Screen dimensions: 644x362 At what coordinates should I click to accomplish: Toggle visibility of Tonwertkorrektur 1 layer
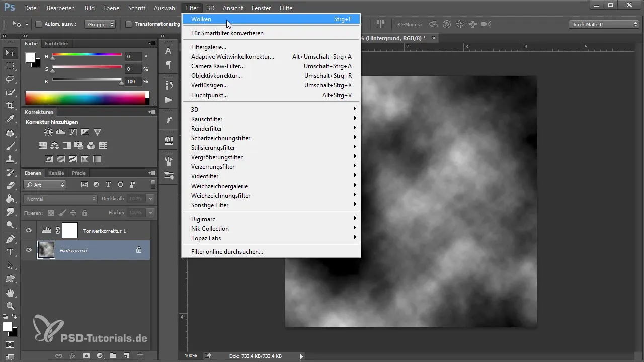[x=29, y=231]
